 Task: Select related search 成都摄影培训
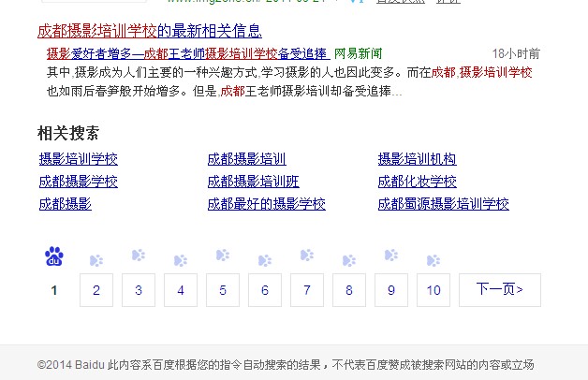246,159
